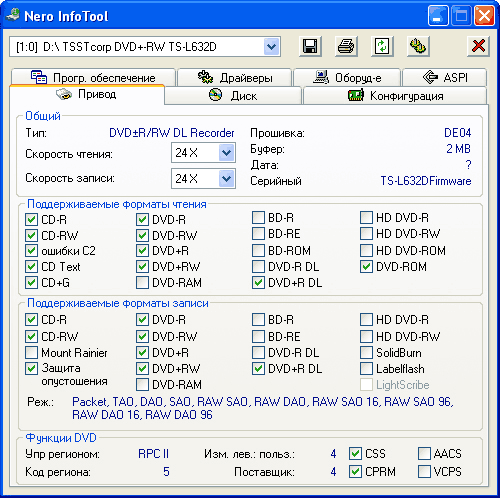Click the windows icon on Прогр. обеспечение tab
Image resolution: width=500 pixels, height=498 pixels.
coord(39,77)
